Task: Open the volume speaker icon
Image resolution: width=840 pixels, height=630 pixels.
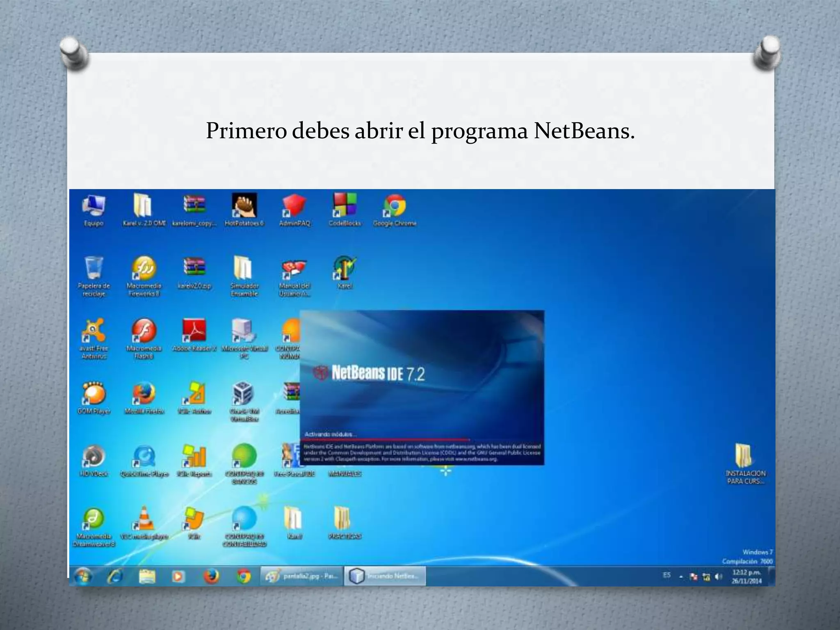Action: click(718, 577)
